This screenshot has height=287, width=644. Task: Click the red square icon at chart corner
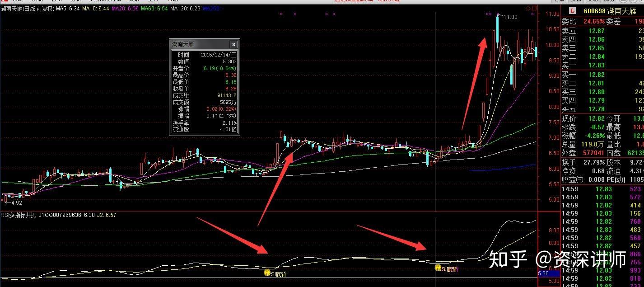tap(535, 9)
